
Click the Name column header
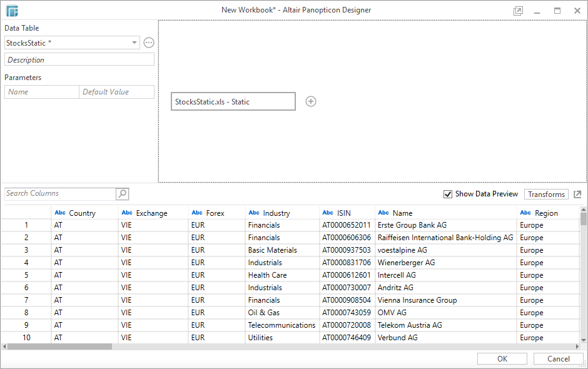tap(402, 213)
